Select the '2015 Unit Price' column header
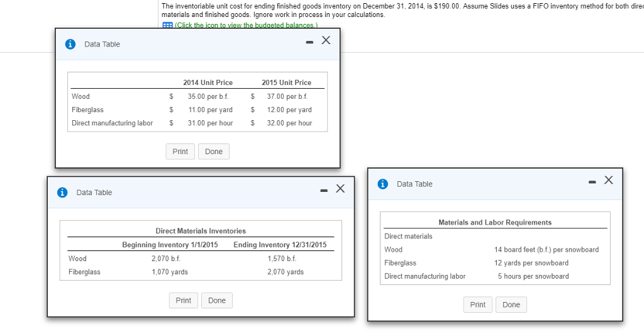 point(286,82)
